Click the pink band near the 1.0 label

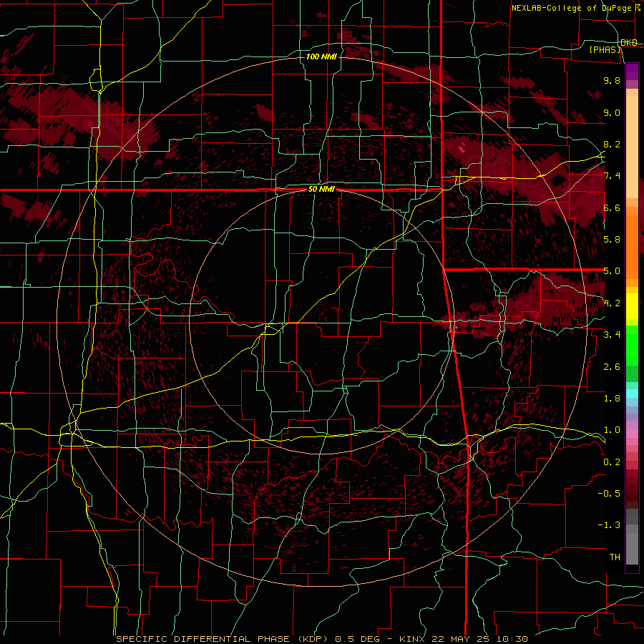coord(632,434)
